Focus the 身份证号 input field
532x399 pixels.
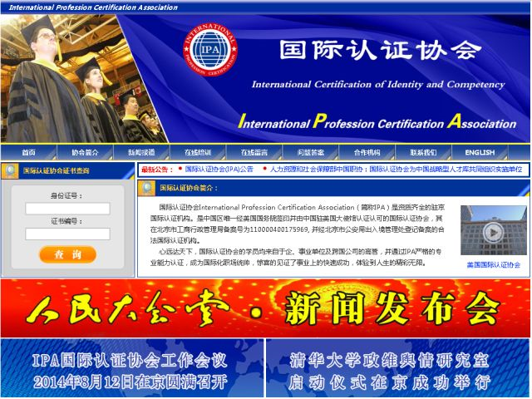point(67,209)
